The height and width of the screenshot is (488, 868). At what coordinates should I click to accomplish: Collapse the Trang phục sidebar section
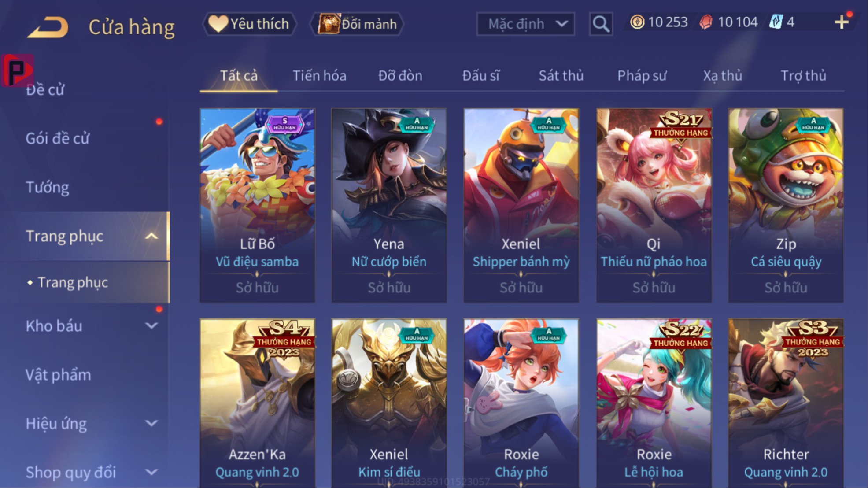151,236
